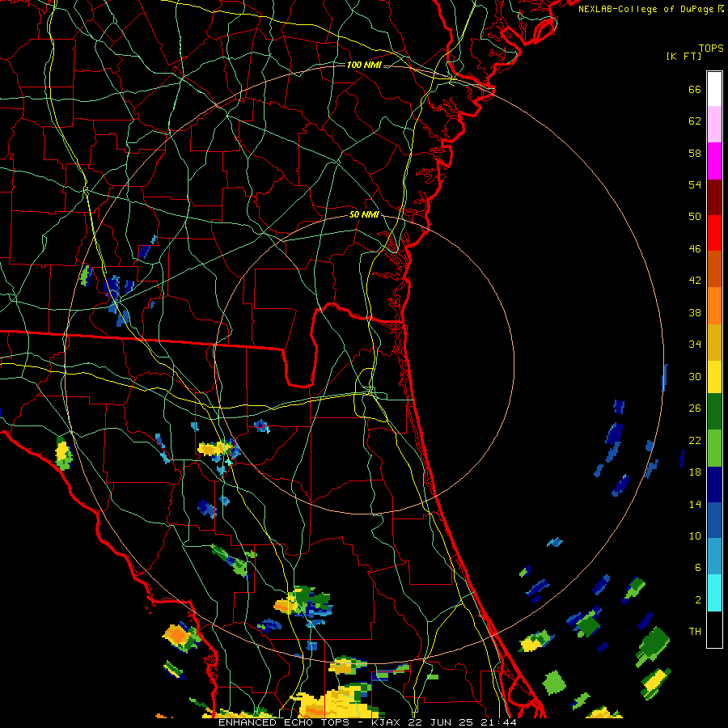Click the '[K FT]' units label
This screenshot has width=728, height=728.
(684, 56)
